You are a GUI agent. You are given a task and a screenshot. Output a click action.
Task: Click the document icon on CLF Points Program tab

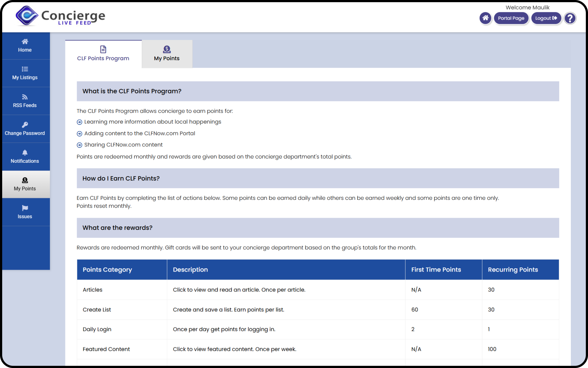103,49
